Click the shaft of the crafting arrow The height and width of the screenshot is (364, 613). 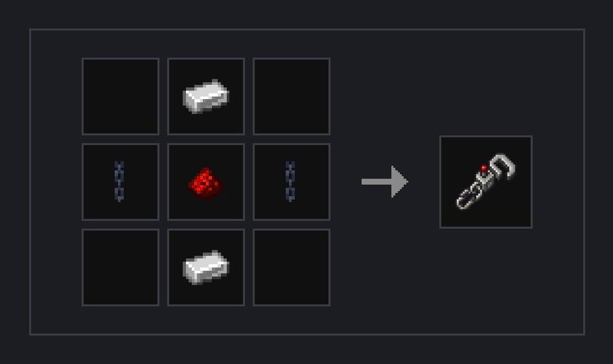click(376, 181)
